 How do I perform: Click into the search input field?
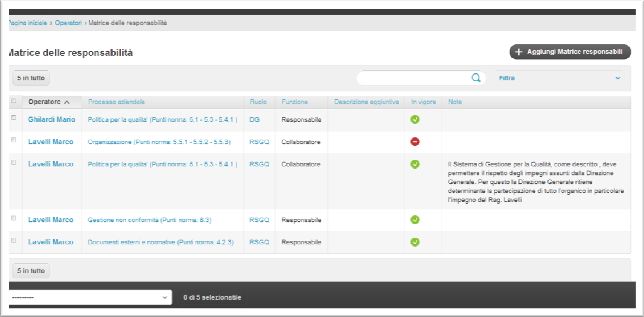[x=413, y=78]
